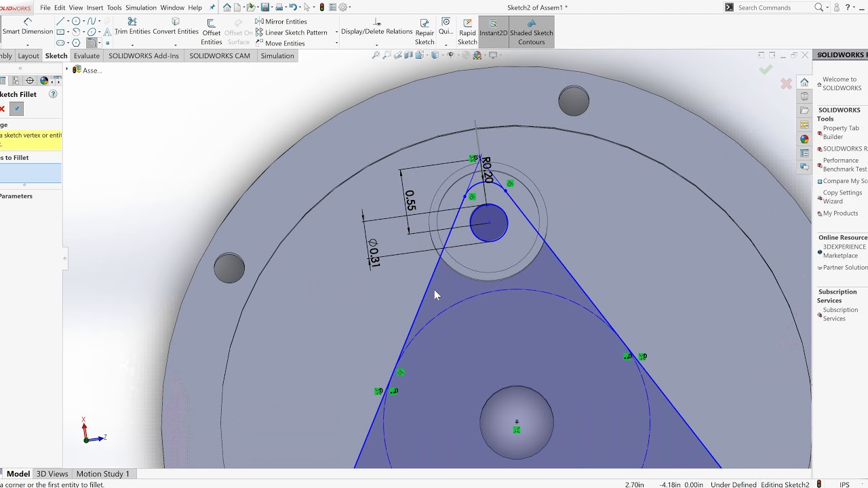Select the sketch Text tool
This screenshot has width=868, height=488.
(107, 32)
